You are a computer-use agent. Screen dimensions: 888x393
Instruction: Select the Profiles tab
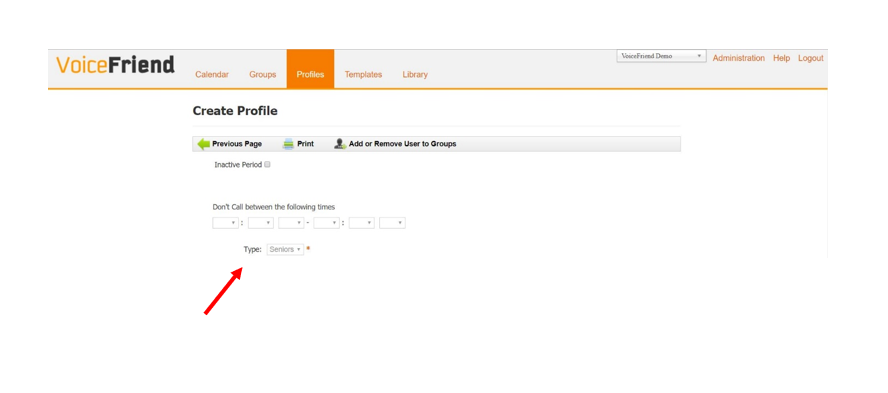(310, 69)
